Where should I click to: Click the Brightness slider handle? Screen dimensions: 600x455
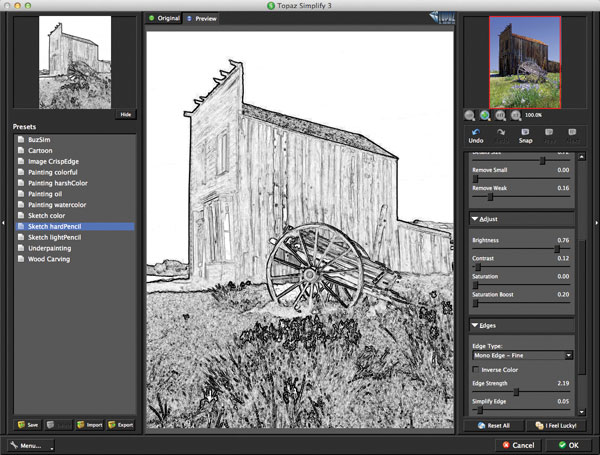(557, 249)
